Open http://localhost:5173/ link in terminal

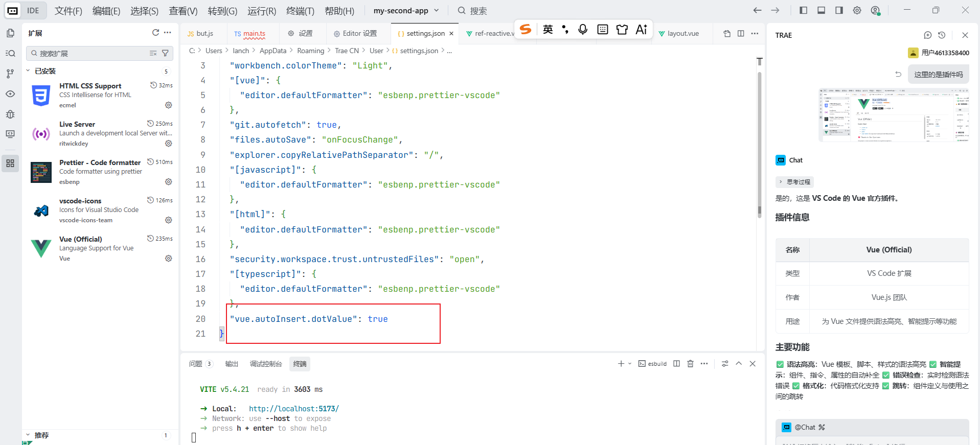[294, 409]
